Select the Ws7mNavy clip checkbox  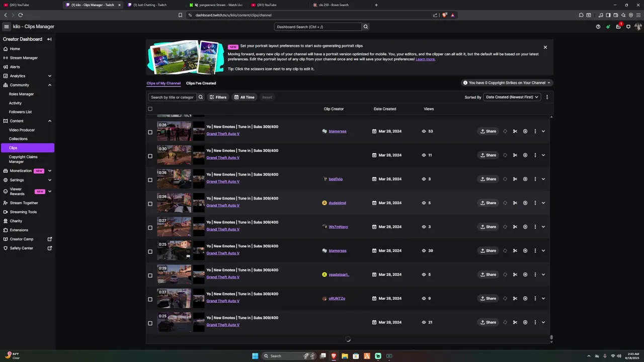pyautogui.click(x=150, y=228)
